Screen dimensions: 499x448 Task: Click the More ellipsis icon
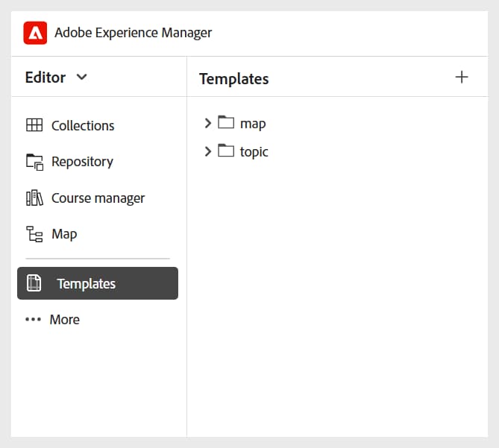pos(33,320)
